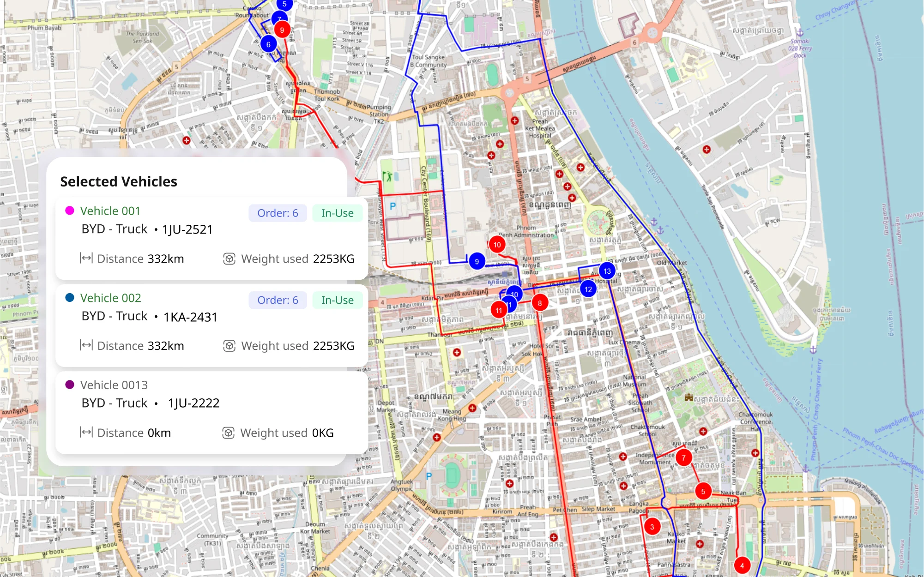
Task: Open Vehicle 001 title link
Action: pos(110,211)
